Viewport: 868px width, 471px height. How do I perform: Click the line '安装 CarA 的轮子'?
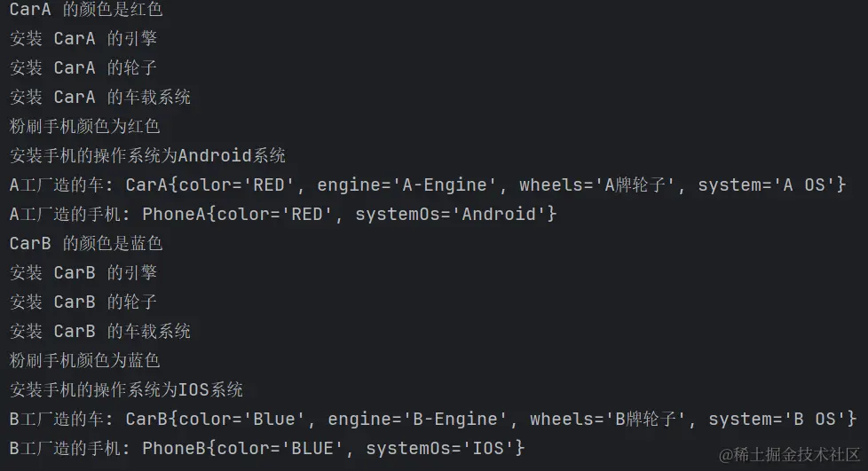pyautogui.click(x=83, y=67)
